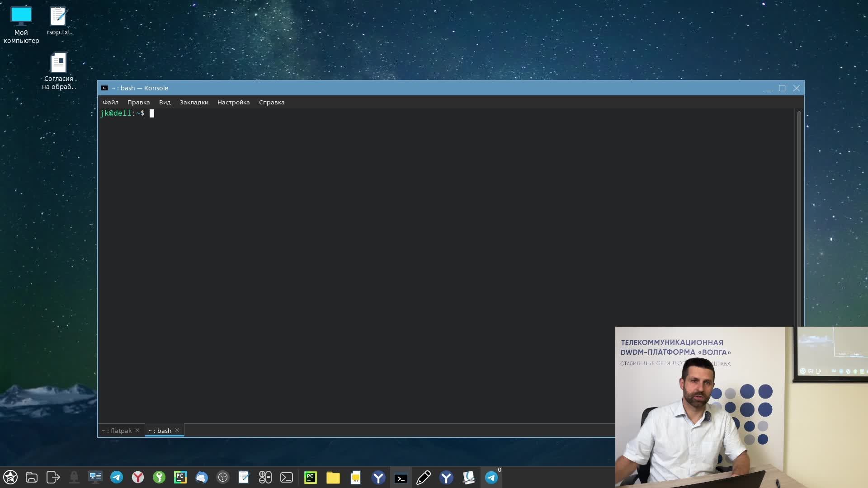Launch Telegram from the taskbar launcher
Image resolution: width=868 pixels, height=488 pixels.
[x=117, y=477]
